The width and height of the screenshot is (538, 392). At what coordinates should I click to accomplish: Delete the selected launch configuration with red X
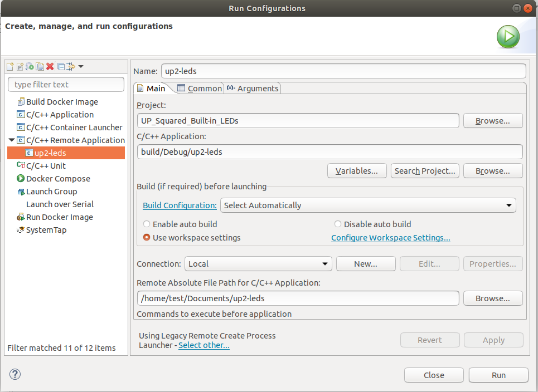(x=50, y=67)
